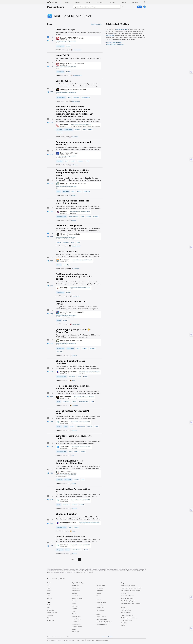Go to next page with arrow button

click(x=80, y=559)
